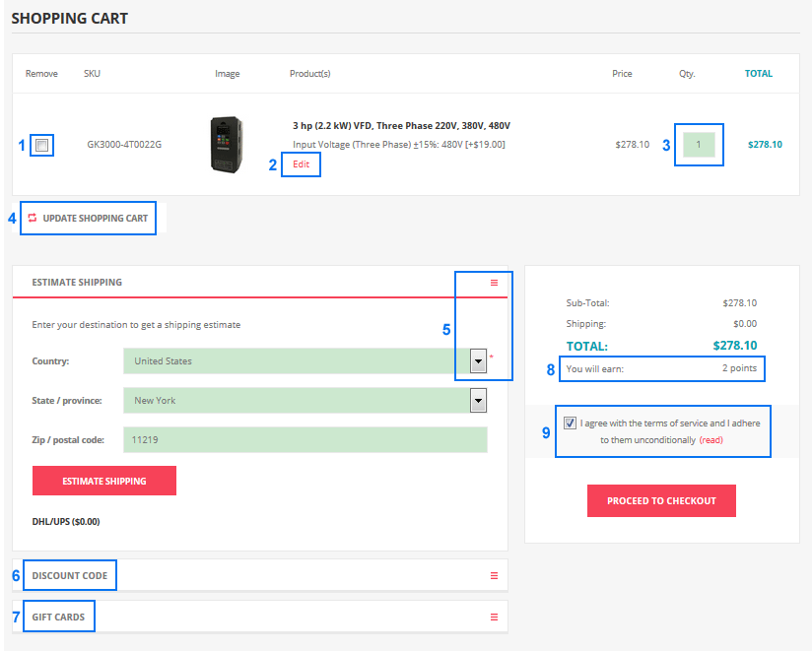Collapse the Estimate Shipping panel via its menu icon
812x651 pixels.
click(494, 283)
